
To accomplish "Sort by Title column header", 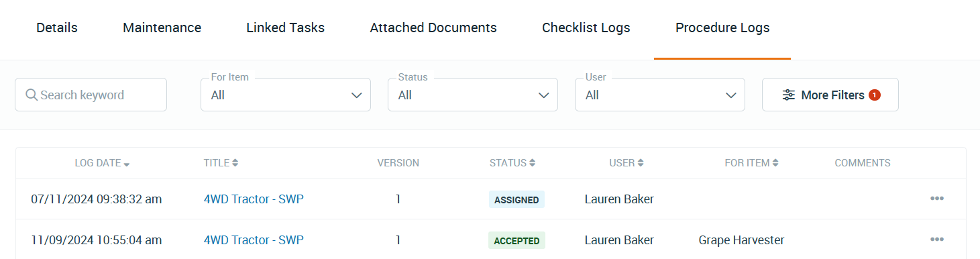I will pyautogui.click(x=221, y=163).
